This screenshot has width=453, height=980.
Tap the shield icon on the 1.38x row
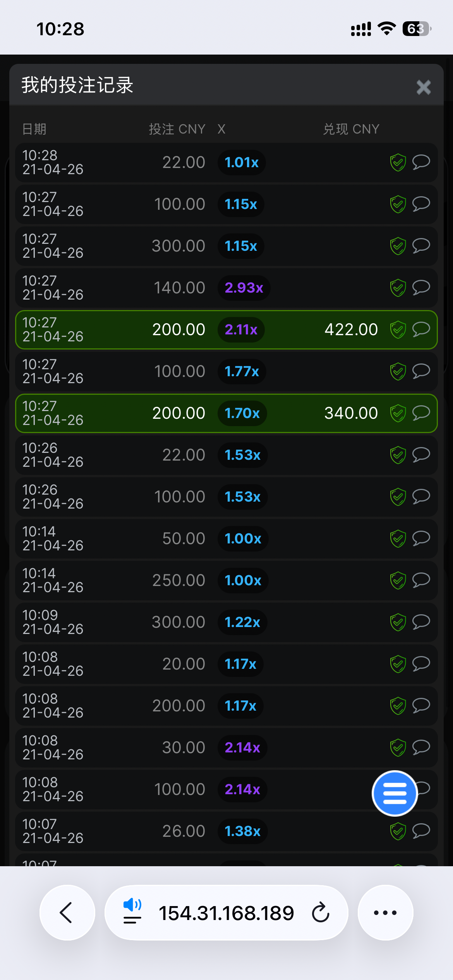[398, 831]
